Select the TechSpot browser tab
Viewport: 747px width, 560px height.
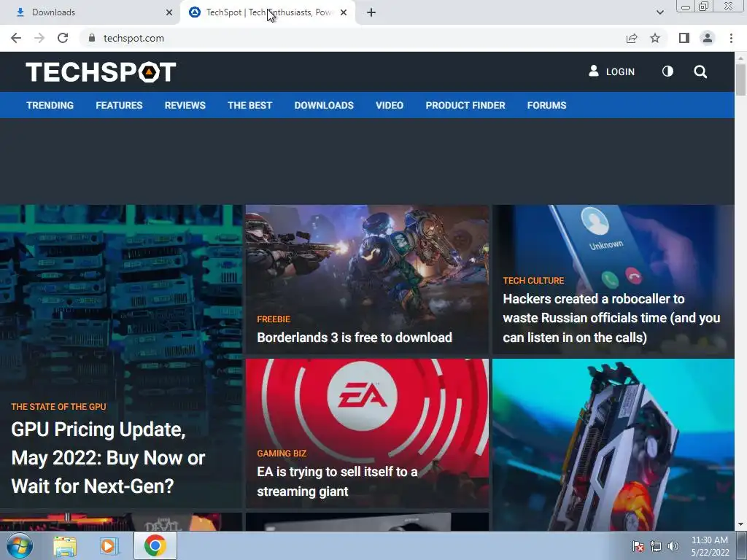click(x=267, y=12)
